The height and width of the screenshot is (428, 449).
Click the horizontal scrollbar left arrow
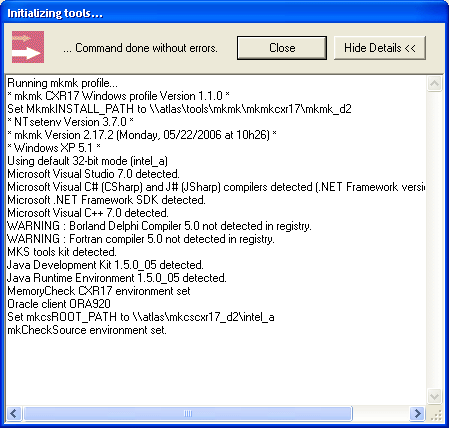click(14, 414)
